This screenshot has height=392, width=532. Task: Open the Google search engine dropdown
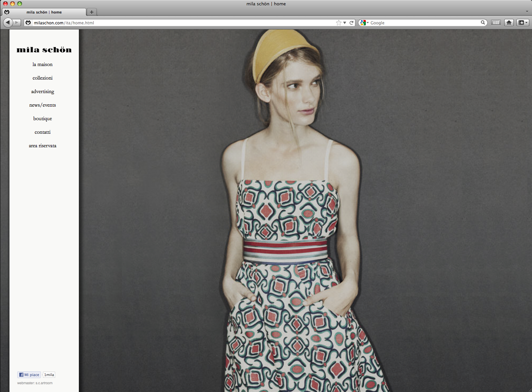[364, 23]
